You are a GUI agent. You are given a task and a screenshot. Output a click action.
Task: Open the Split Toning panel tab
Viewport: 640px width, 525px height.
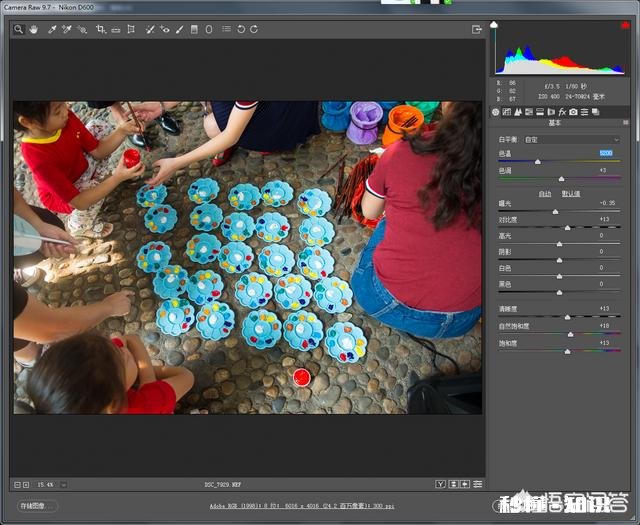click(540, 112)
